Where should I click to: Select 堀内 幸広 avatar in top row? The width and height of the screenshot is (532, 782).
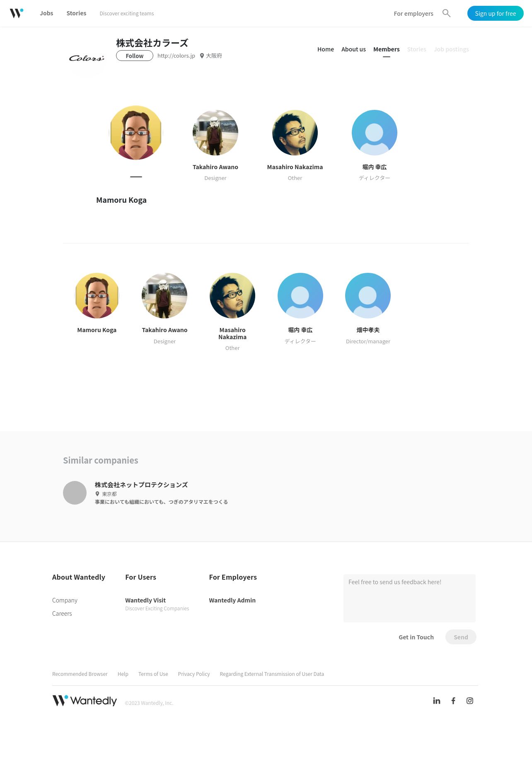coord(375,133)
